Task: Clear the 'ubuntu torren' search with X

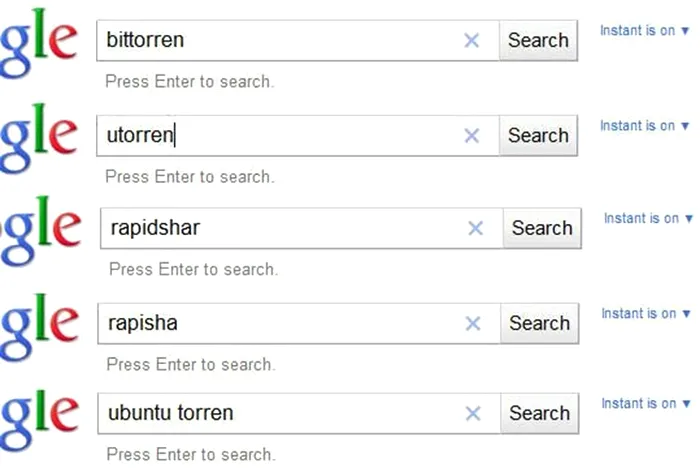Action: [x=473, y=414]
